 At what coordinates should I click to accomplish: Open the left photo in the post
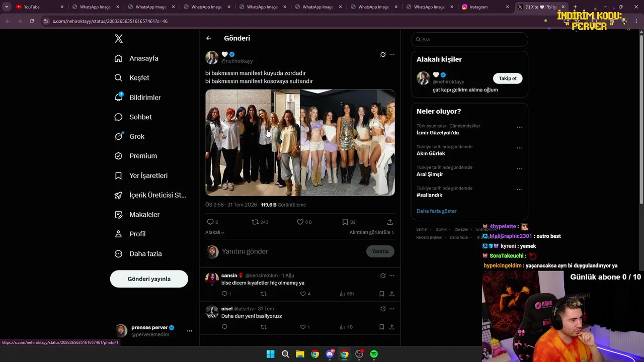pyautogui.click(x=253, y=142)
